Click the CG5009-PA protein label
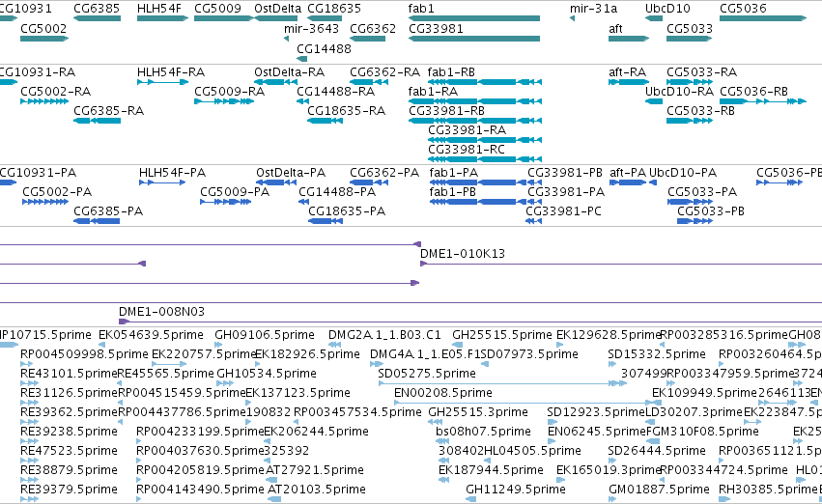 coord(235,192)
